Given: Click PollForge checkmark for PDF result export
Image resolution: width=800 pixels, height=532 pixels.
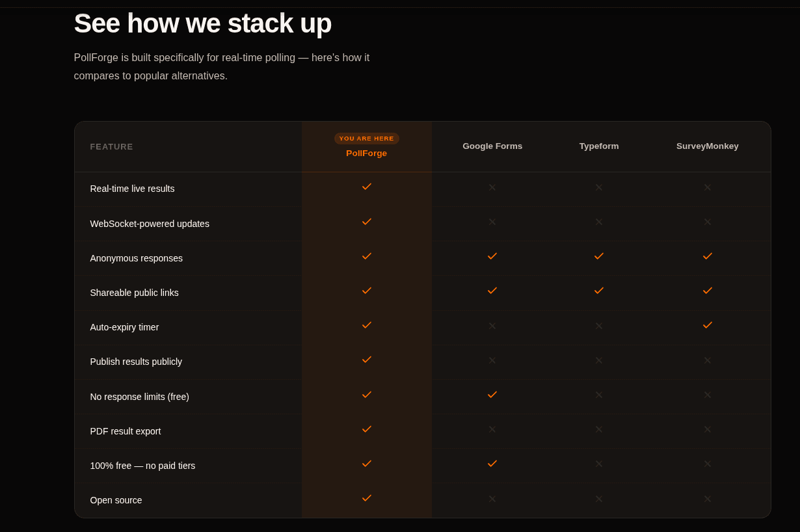Looking at the screenshot, I should click(367, 429).
